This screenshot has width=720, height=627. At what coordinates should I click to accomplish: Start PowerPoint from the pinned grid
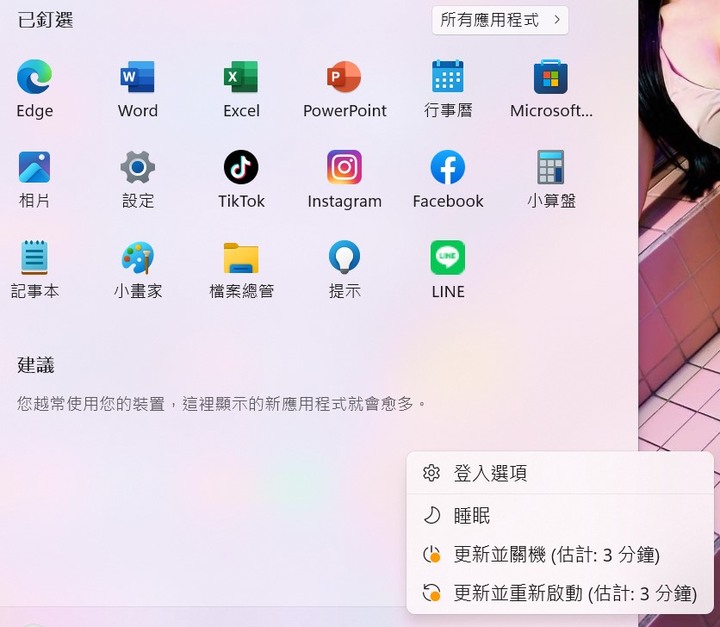pos(344,77)
